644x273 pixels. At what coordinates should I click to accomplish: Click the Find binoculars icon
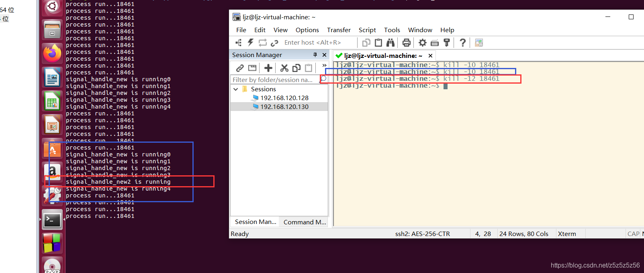(x=390, y=43)
